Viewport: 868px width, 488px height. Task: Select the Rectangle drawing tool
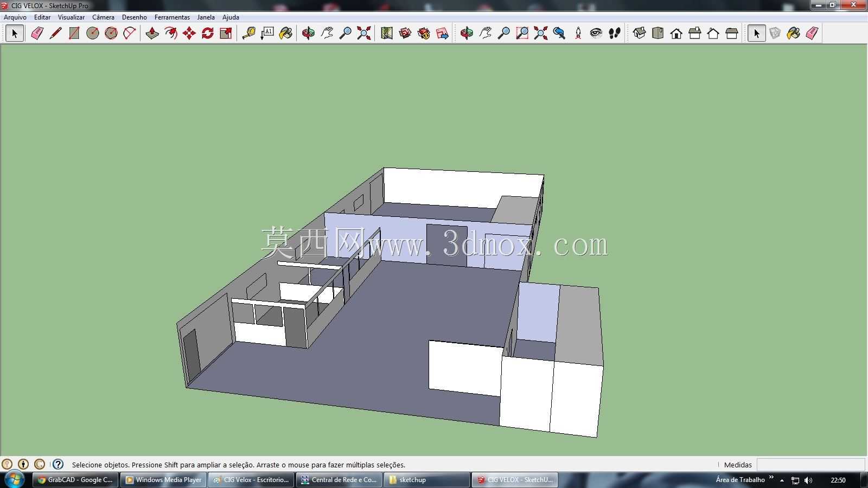[x=74, y=33]
